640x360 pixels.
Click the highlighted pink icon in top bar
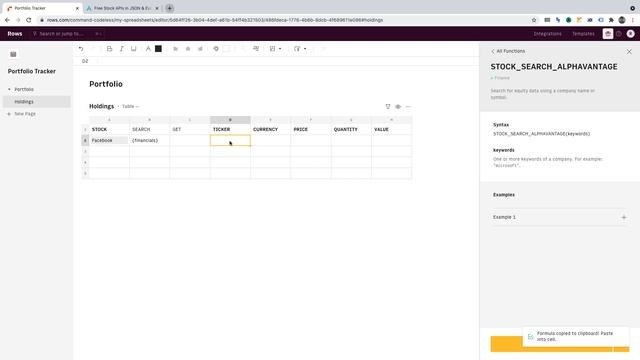pos(608,34)
